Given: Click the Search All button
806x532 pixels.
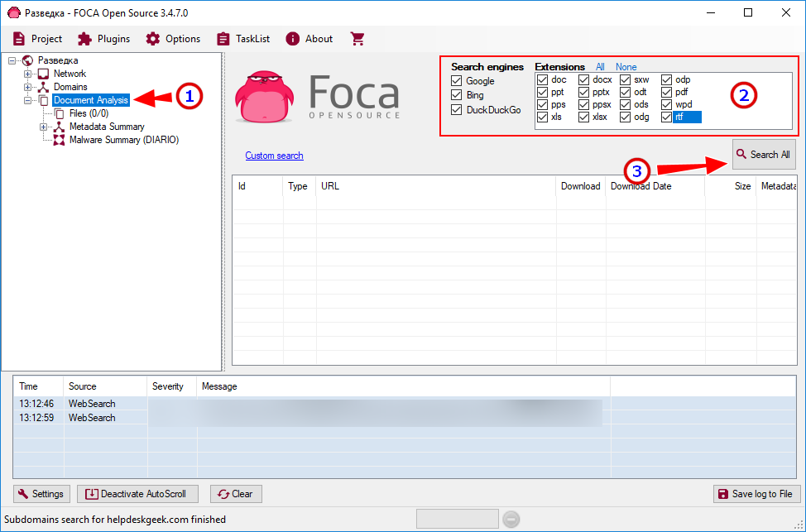Looking at the screenshot, I should coord(764,154).
